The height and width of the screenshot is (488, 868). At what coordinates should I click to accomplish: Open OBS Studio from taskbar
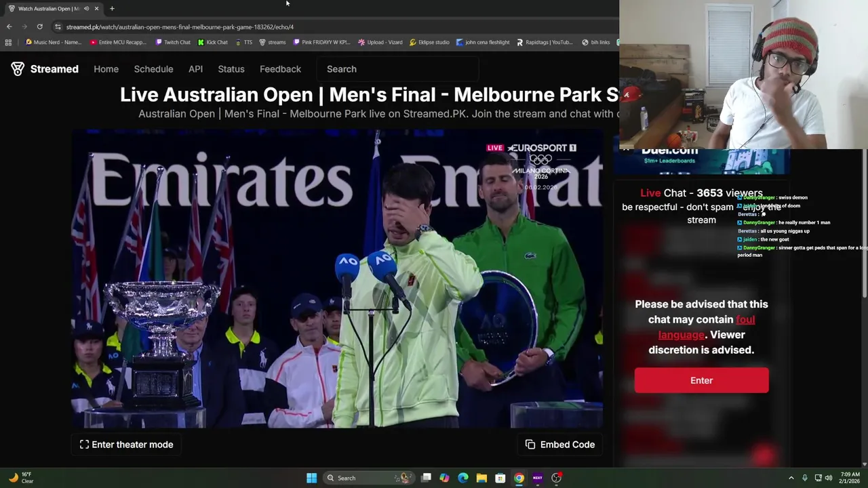[556, 478]
